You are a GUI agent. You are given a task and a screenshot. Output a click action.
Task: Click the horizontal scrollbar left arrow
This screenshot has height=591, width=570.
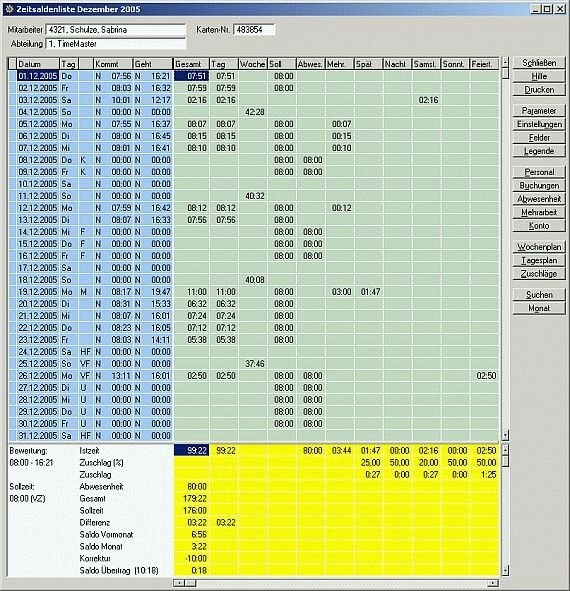click(179, 583)
